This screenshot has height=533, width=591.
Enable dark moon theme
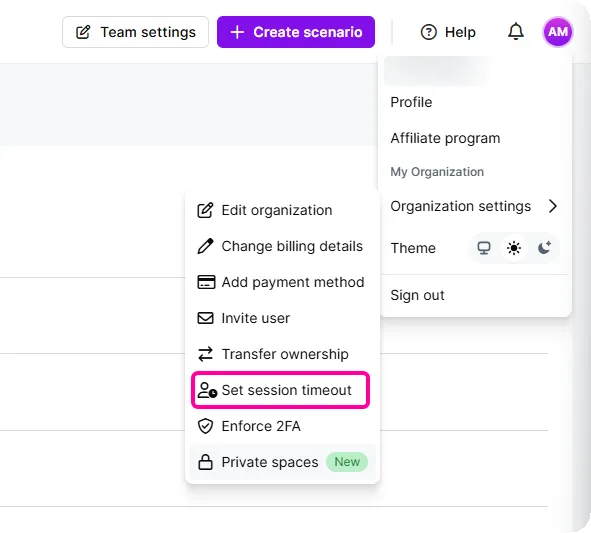coord(544,248)
